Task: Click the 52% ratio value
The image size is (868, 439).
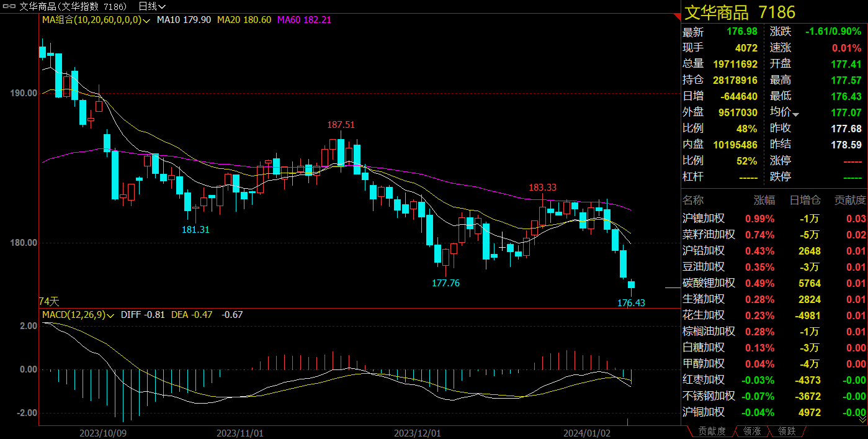Action: [x=747, y=161]
